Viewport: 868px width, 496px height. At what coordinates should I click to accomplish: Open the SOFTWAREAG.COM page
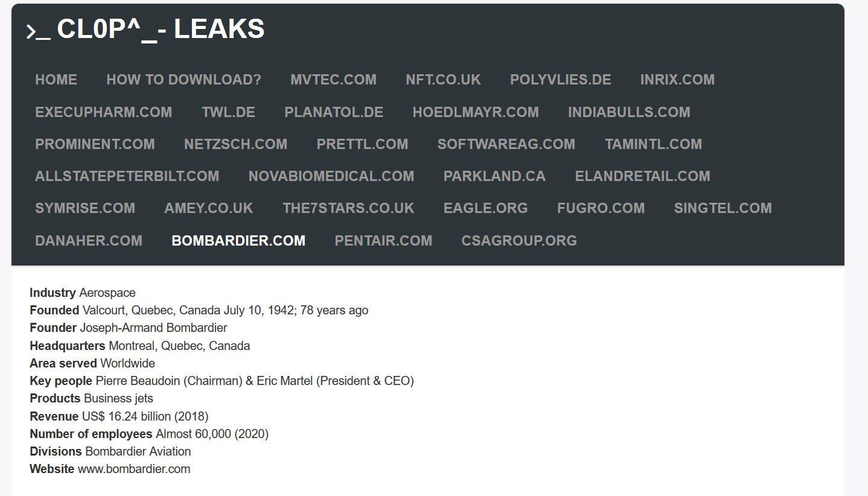click(506, 144)
